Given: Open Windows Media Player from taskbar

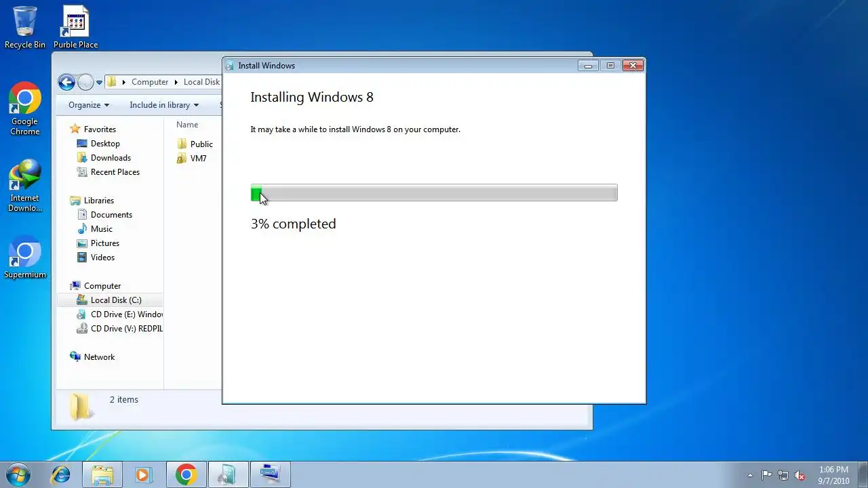Looking at the screenshot, I should (143, 474).
